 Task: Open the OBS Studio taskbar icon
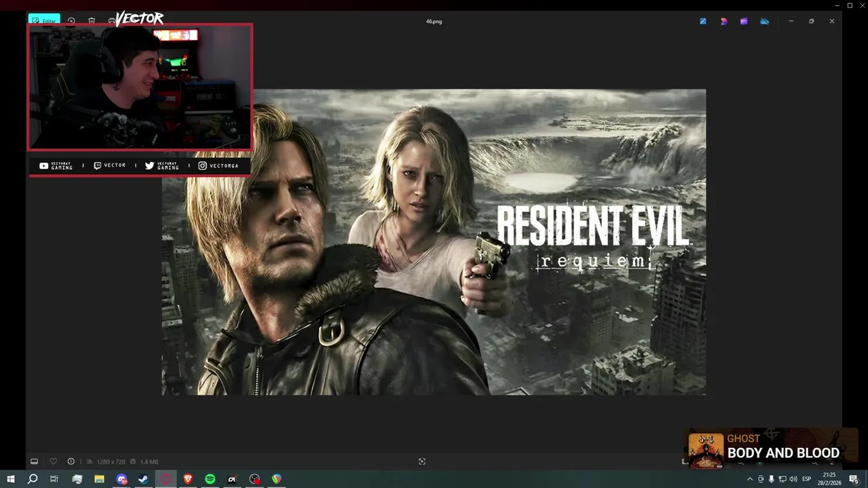pyautogui.click(x=254, y=479)
